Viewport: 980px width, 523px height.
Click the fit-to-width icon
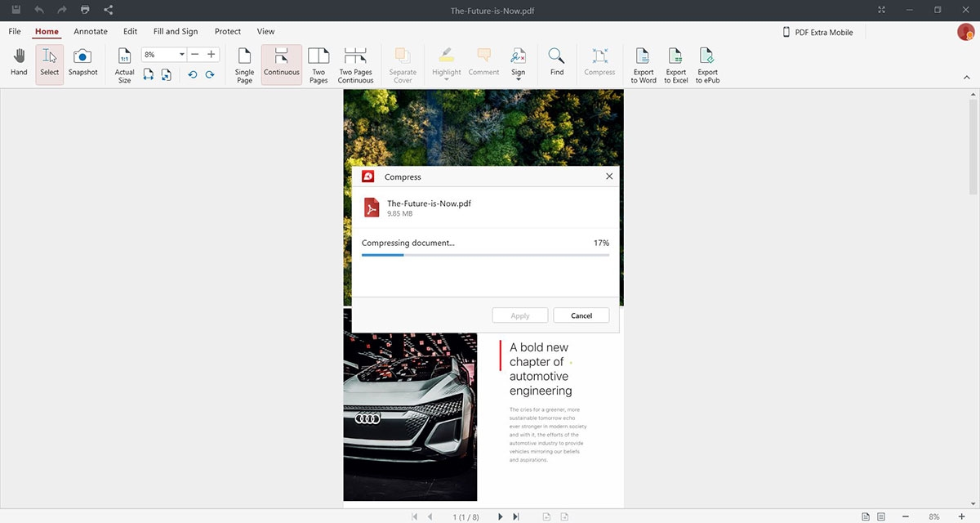pos(149,74)
